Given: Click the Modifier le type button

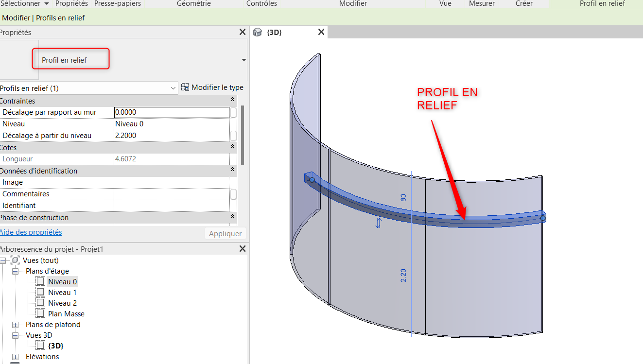Looking at the screenshot, I should [x=212, y=87].
